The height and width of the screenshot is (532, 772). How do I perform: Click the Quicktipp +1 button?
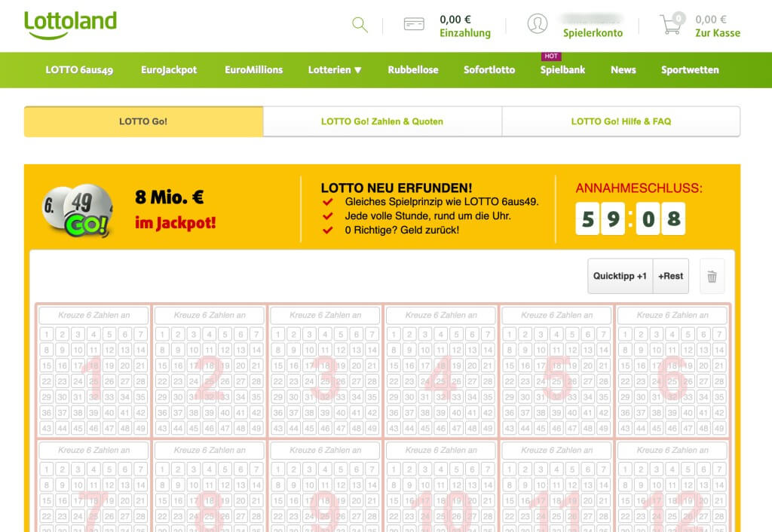coord(620,276)
